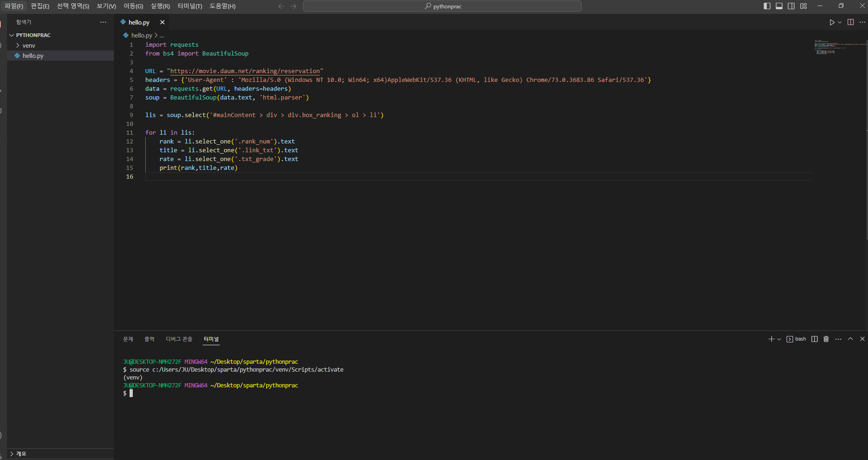Toggle secondary side bar visibility
Screen dimensions: 868x460
(791, 6)
